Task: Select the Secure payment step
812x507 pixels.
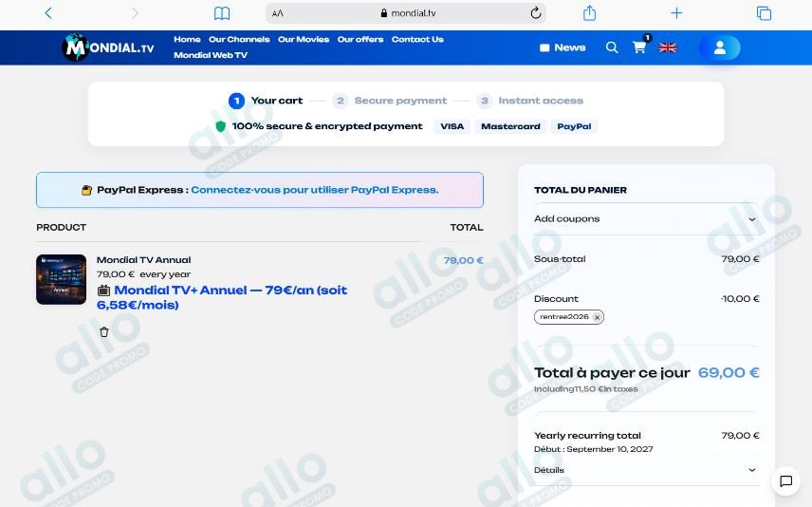Action: pyautogui.click(x=390, y=101)
